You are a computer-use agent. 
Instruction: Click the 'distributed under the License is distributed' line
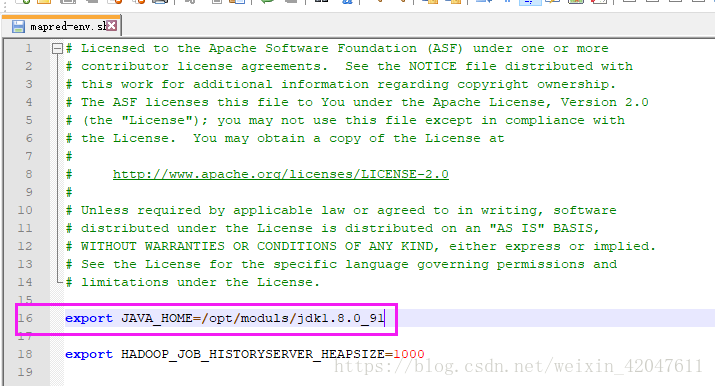click(x=332, y=228)
